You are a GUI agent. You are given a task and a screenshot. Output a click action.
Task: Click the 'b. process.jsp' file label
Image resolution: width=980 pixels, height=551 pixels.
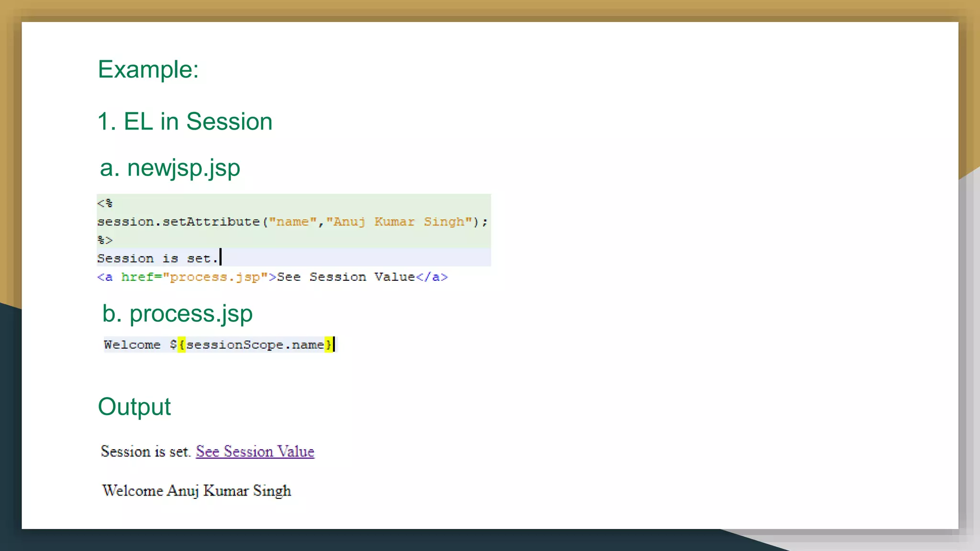[177, 314]
